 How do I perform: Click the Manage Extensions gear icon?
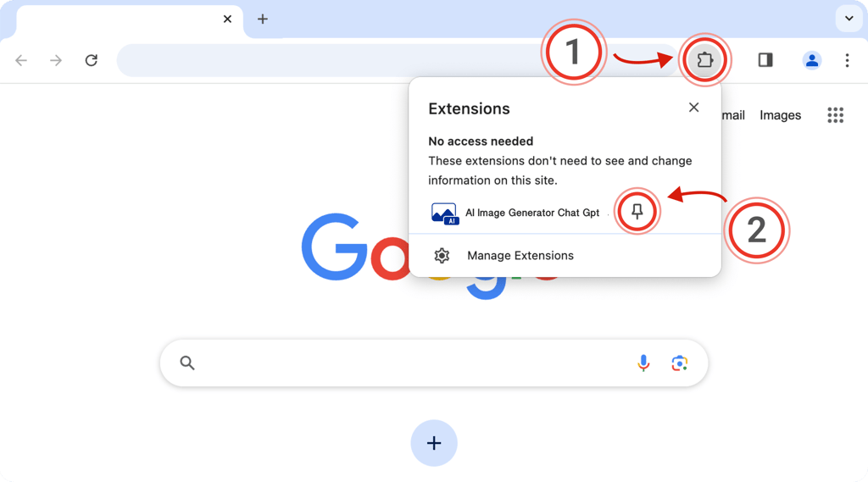(442, 255)
